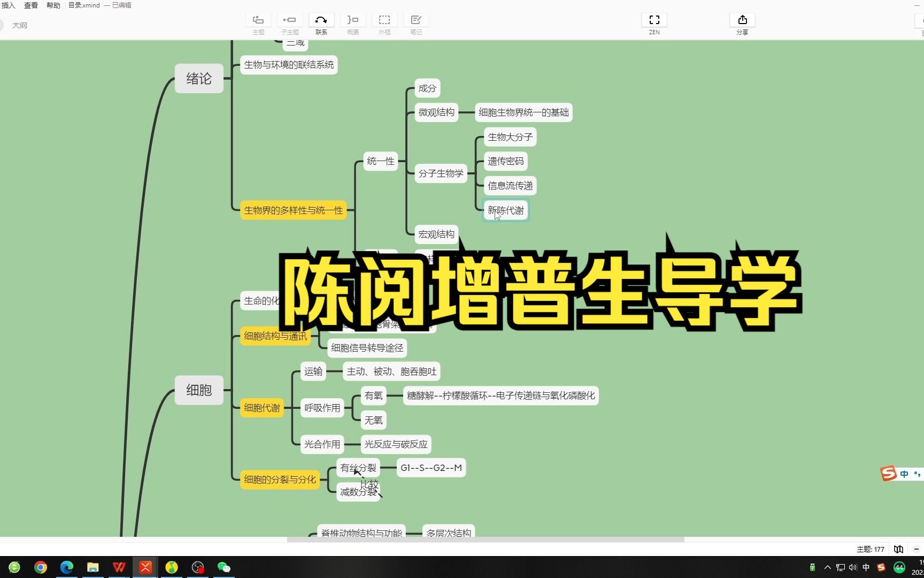Open WPS Office from the taskbar
This screenshot has height=578, width=924.
[119, 567]
